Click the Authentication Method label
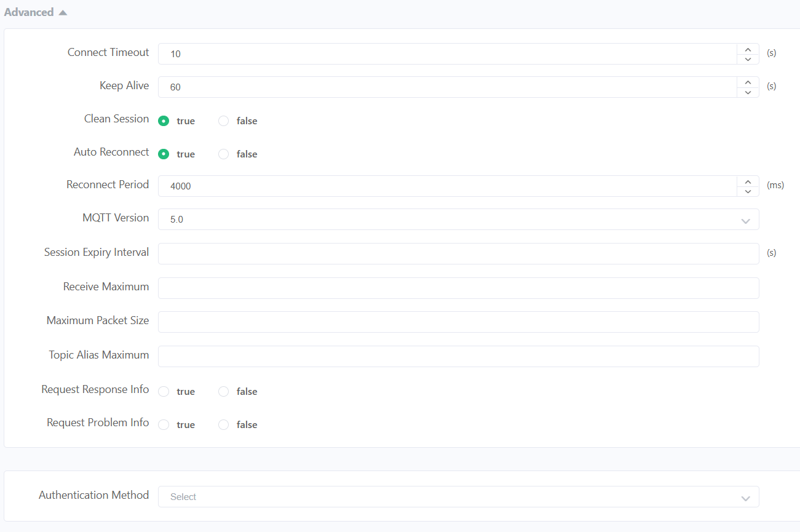800x532 pixels. click(93, 496)
